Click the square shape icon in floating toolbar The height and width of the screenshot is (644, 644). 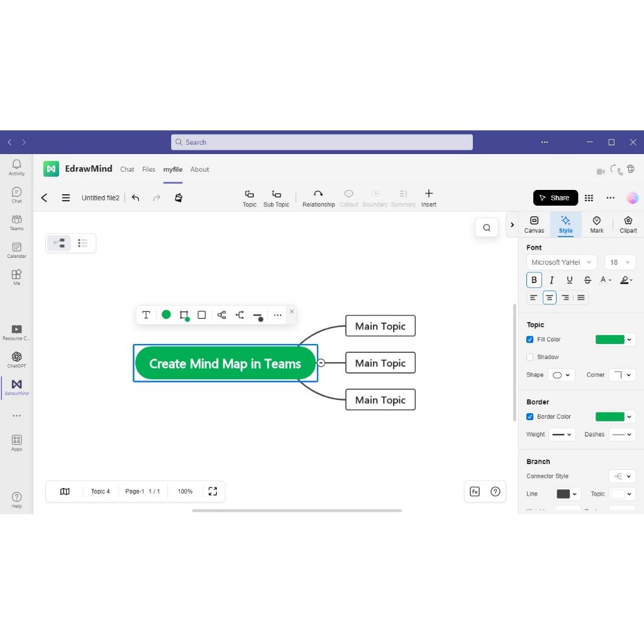(202, 315)
